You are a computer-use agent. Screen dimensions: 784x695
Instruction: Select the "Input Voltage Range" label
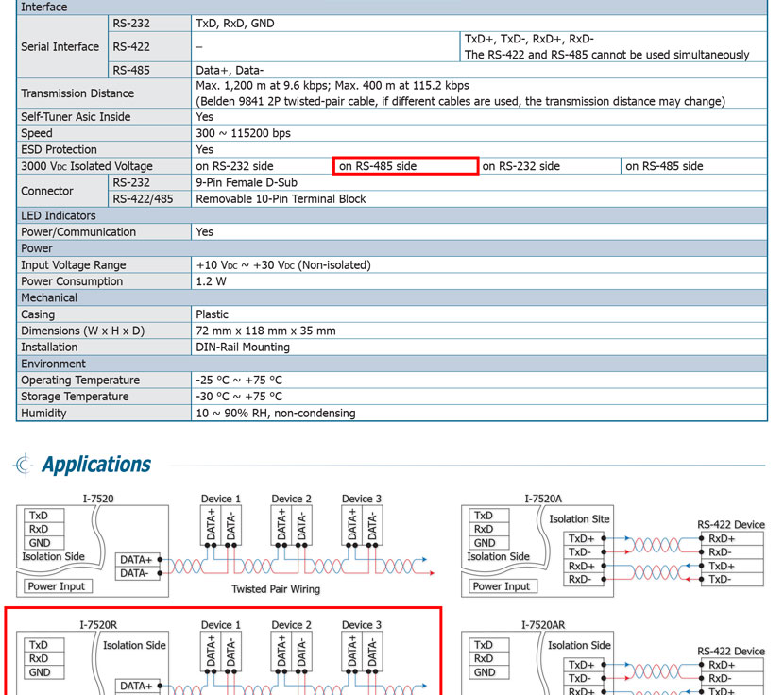[74, 265]
